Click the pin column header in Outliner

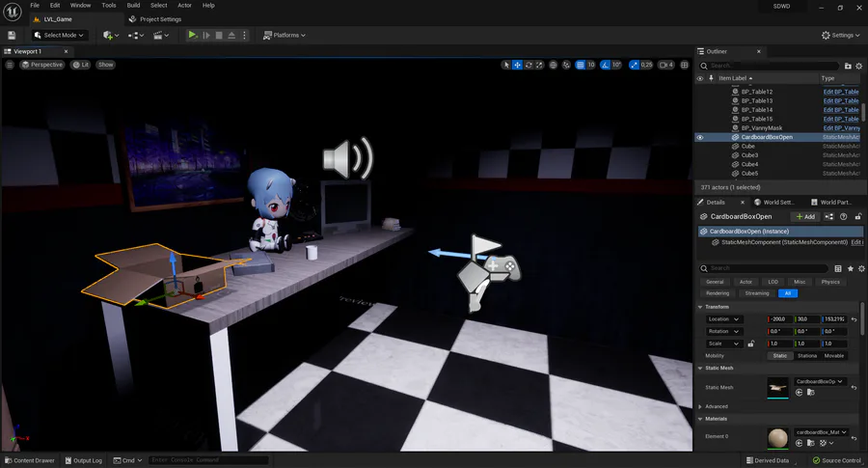pos(712,78)
